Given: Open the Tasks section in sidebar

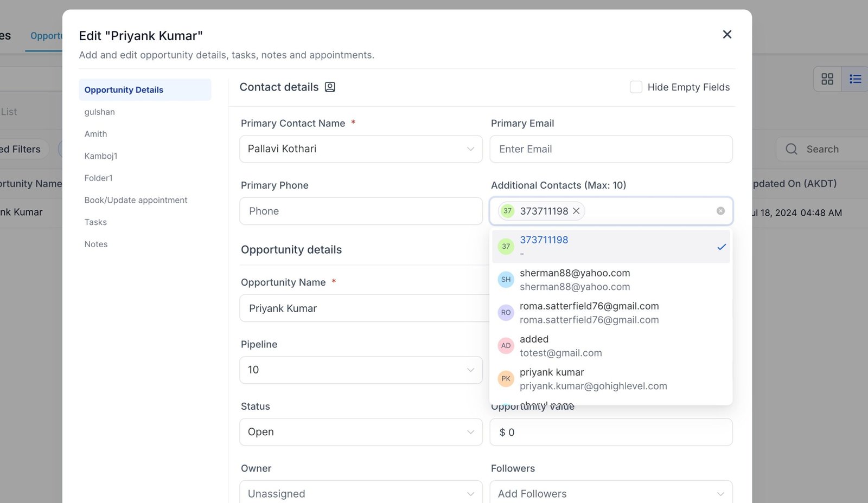Looking at the screenshot, I should (95, 222).
